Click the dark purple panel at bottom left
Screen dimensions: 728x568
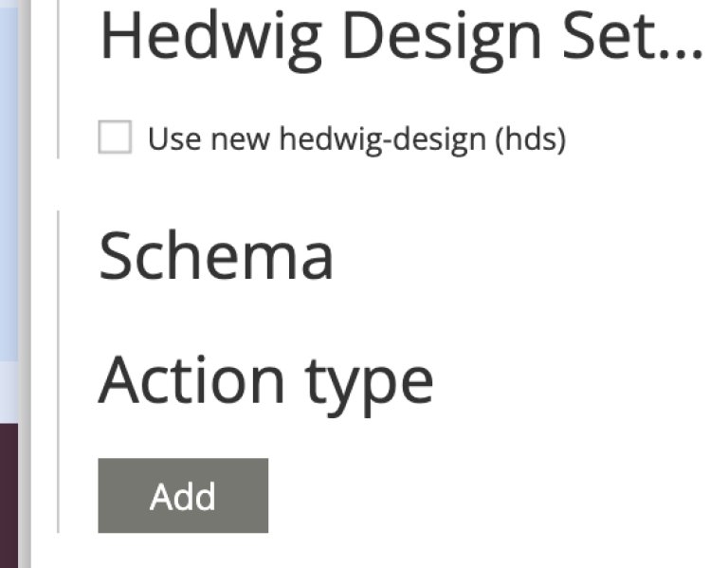[11, 493]
